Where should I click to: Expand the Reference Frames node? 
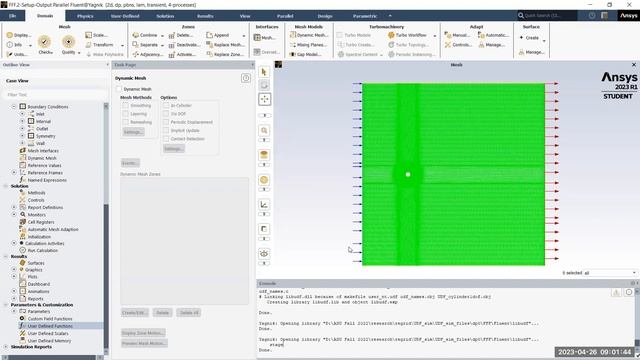click(x=14, y=173)
